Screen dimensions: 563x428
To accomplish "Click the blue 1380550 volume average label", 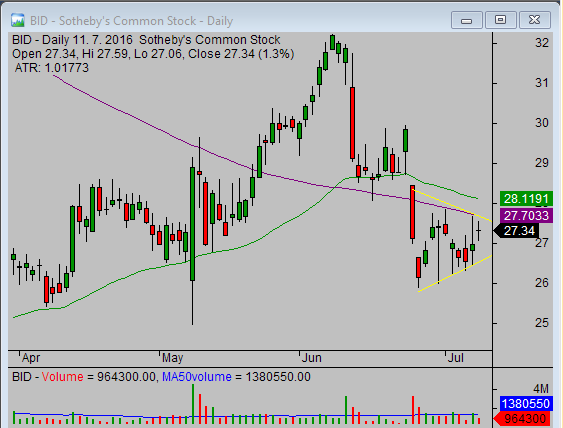I will click(x=526, y=404).
